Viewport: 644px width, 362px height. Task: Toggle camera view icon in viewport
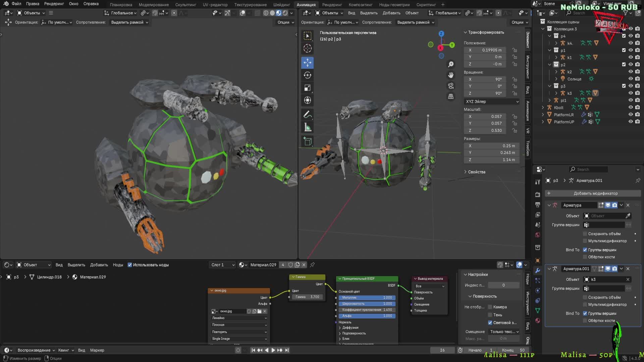pyautogui.click(x=451, y=86)
